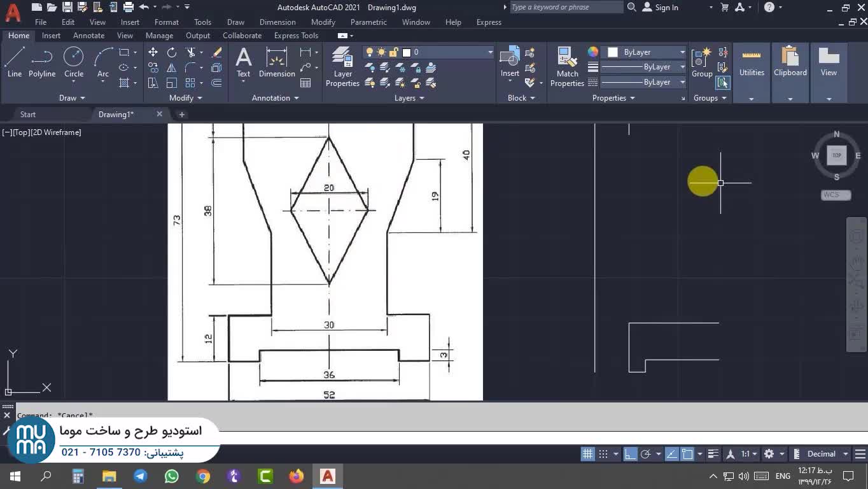The image size is (868, 489).
Task: Open the Start file tab
Action: pyautogui.click(x=28, y=115)
